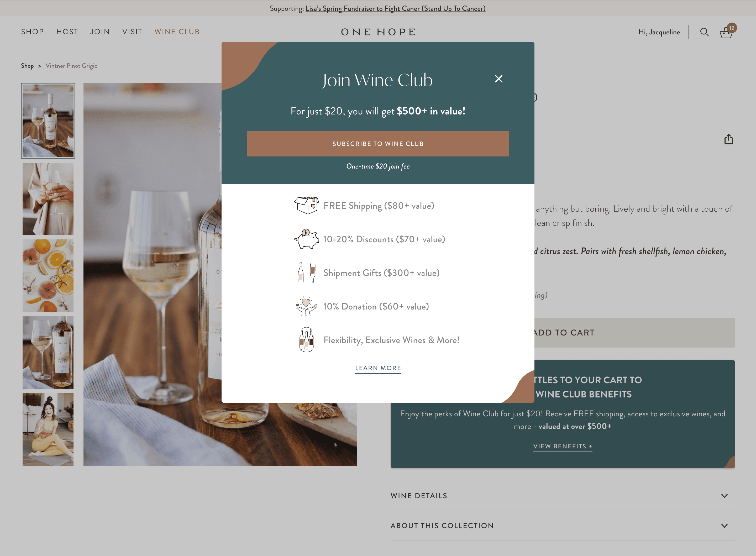This screenshot has width=756, height=556.
Task: Expand About This Collection section
Action: pos(563,525)
